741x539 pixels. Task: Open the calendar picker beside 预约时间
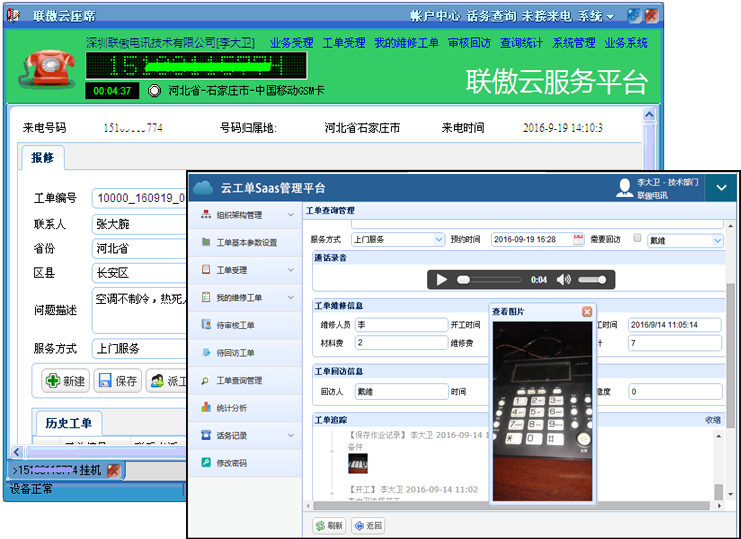[x=578, y=240]
